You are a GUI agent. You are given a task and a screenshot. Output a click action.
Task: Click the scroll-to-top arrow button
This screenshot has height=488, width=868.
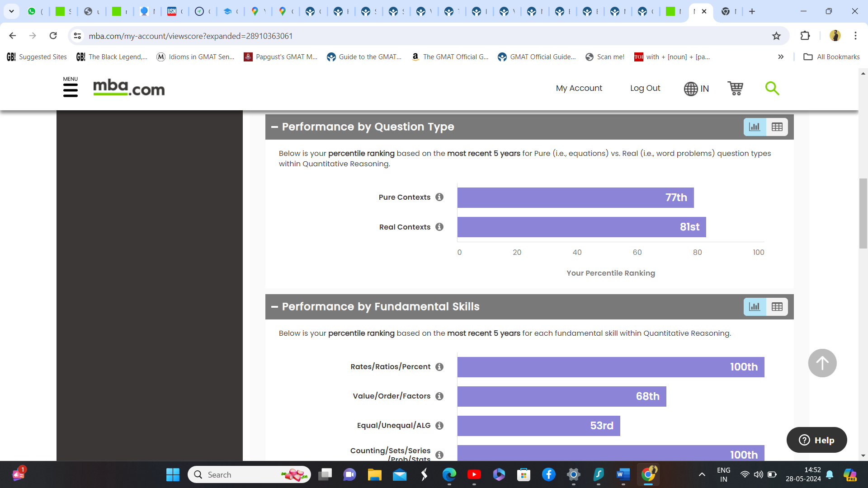coord(822,363)
